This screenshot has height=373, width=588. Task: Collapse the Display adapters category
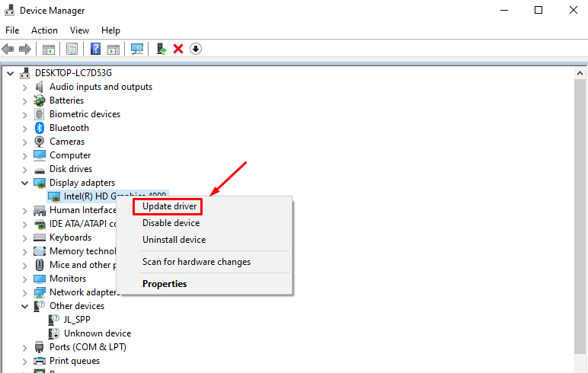tap(24, 183)
